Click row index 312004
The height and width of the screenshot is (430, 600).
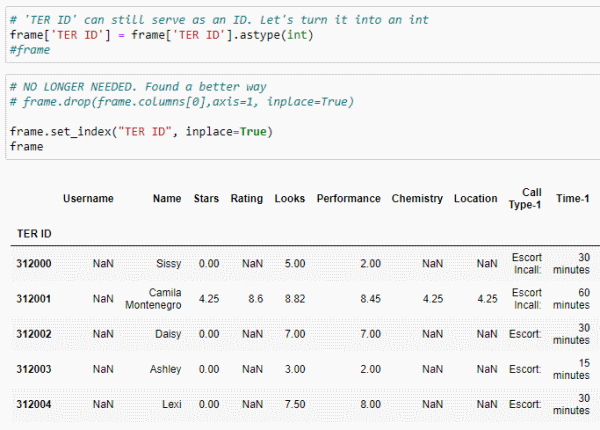coord(34,404)
